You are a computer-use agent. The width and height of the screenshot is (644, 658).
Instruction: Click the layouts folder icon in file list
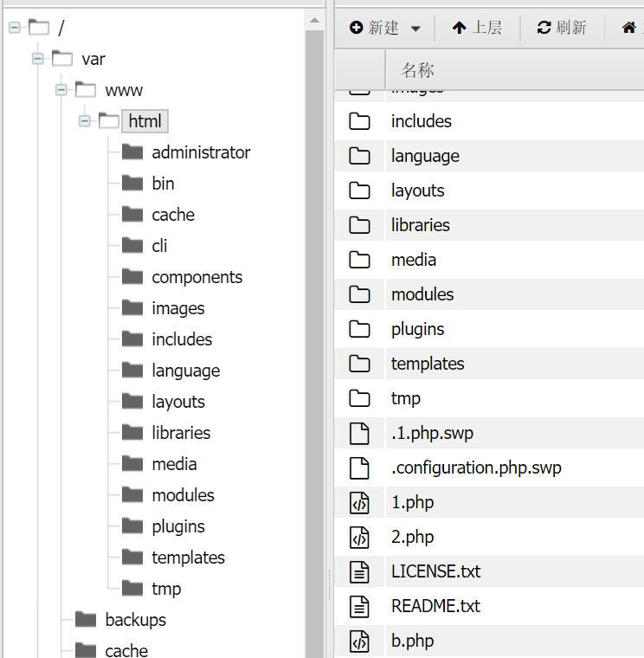coord(359,190)
